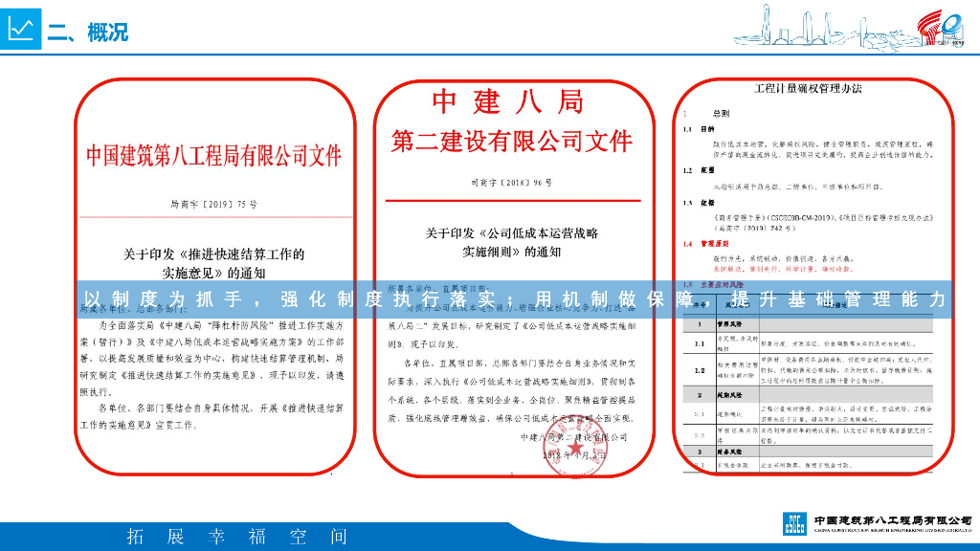The width and height of the screenshot is (980, 551).
Task: Click the left document's body paragraph starting "为全面落实局"
Action: tap(212, 359)
